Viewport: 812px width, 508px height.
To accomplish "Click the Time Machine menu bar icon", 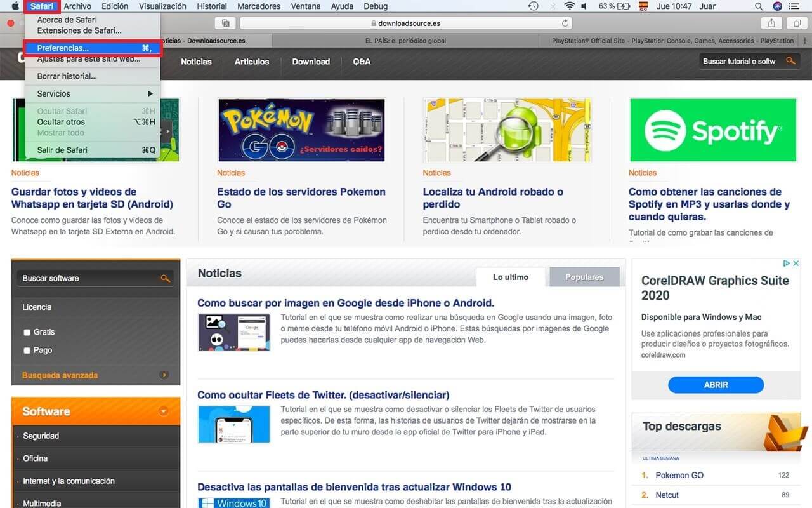I will 533,6.
